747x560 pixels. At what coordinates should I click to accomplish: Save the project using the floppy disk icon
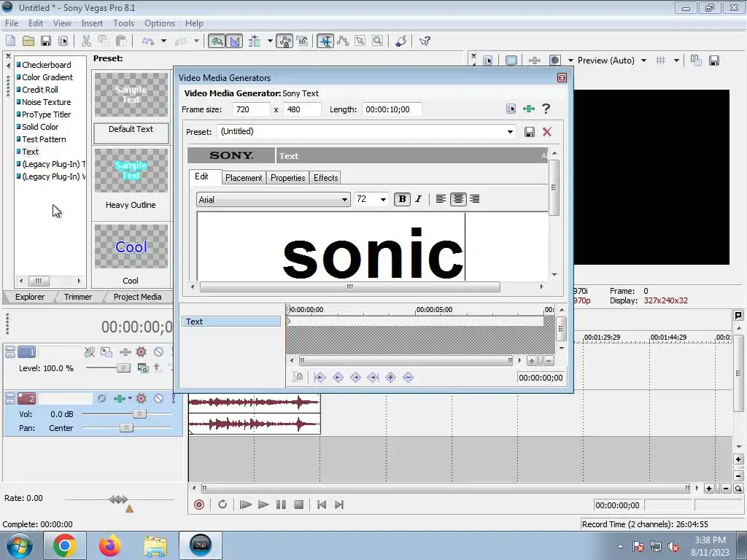point(46,41)
